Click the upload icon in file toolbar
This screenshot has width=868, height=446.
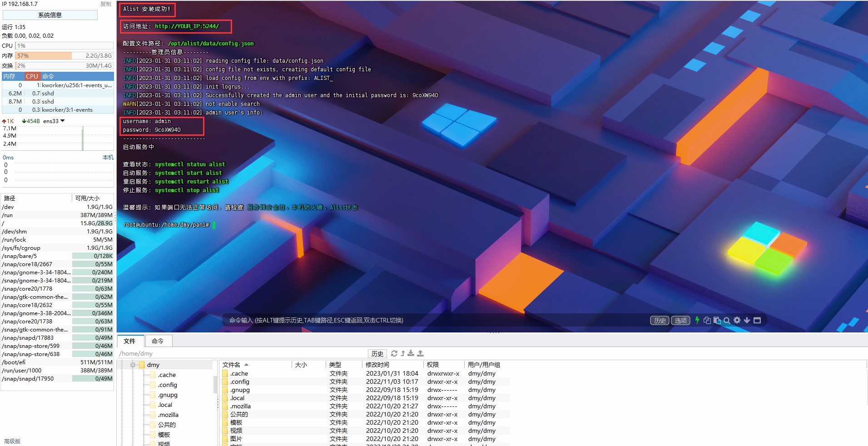tap(421, 353)
